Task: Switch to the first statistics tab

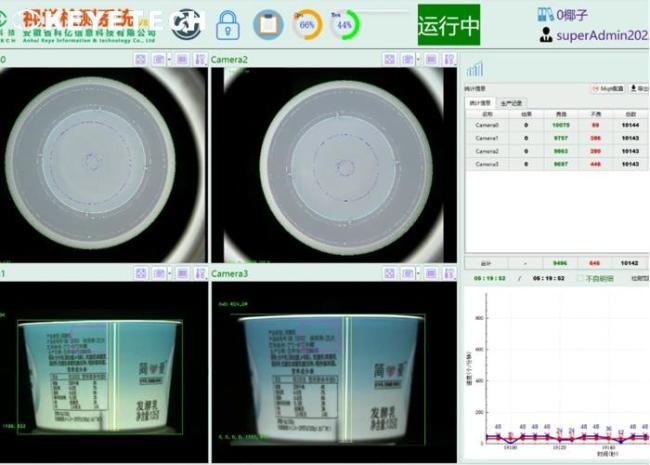Action: pyautogui.click(x=480, y=102)
